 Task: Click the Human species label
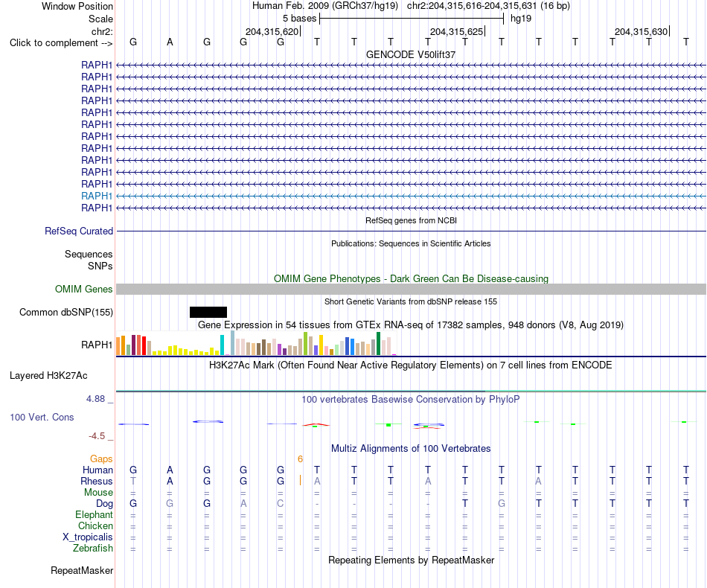tap(97, 470)
